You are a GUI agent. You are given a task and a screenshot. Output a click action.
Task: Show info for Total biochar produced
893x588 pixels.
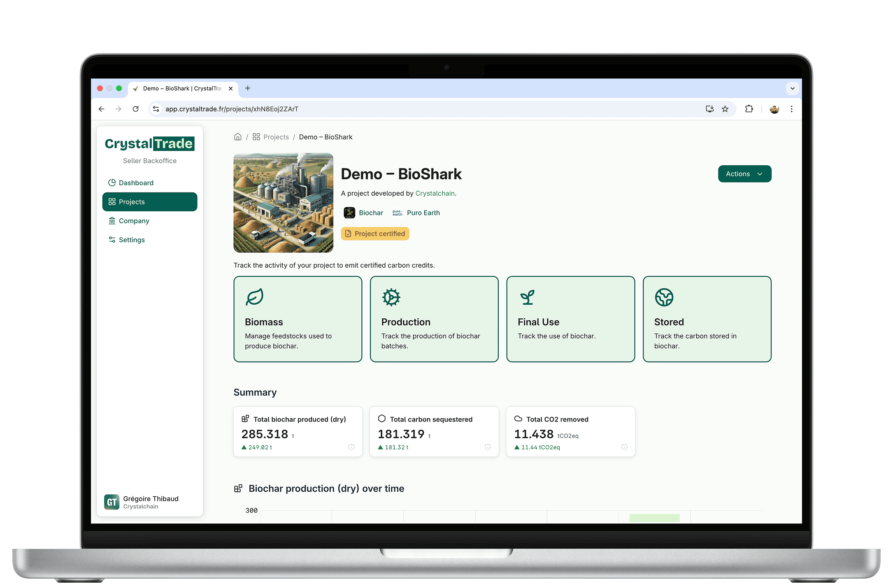(351, 447)
